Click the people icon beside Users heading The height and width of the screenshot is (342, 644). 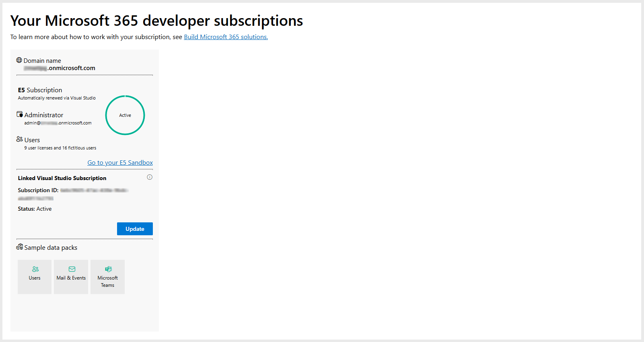19,139
